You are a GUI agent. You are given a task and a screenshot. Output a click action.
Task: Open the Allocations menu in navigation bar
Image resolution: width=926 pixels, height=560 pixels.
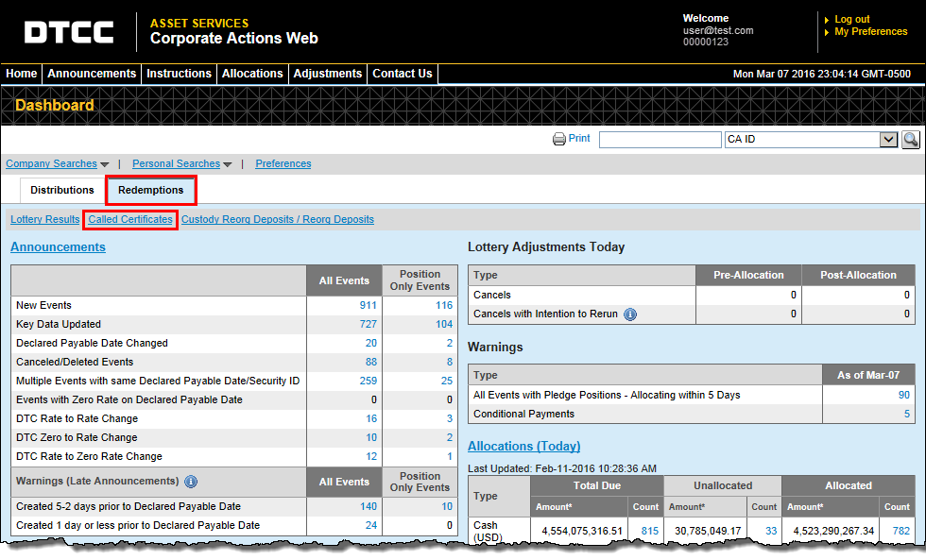[252, 74]
